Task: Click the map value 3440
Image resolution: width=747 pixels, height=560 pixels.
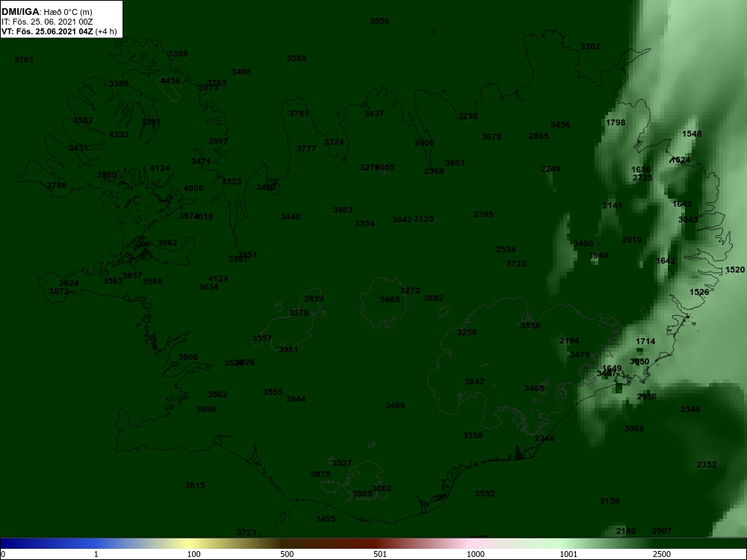Action: 291,217
